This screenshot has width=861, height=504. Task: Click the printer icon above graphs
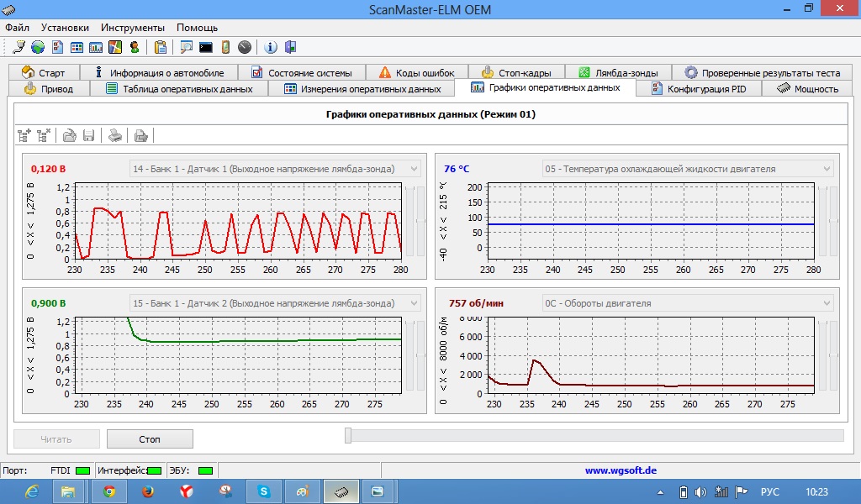point(116,134)
